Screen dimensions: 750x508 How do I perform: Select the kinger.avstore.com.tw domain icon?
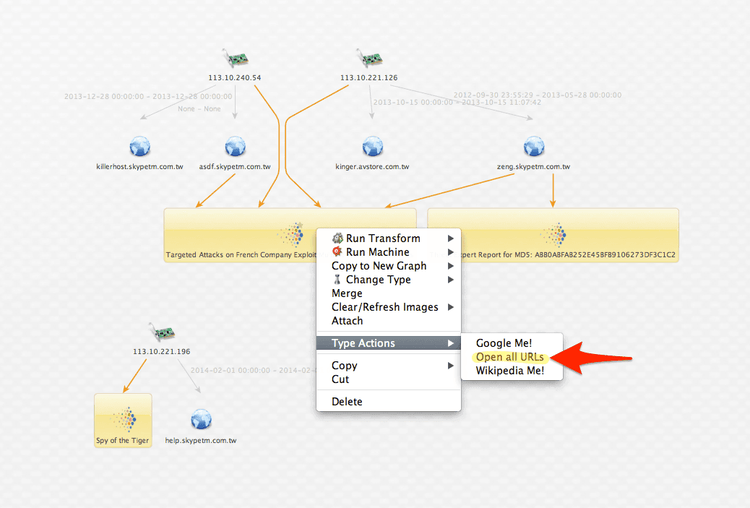pos(372,147)
